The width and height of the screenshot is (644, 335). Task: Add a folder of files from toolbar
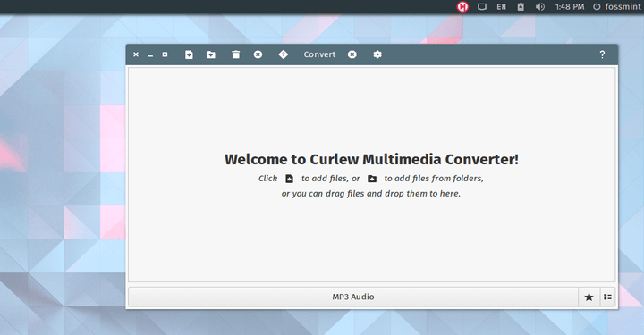(x=211, y=54)
